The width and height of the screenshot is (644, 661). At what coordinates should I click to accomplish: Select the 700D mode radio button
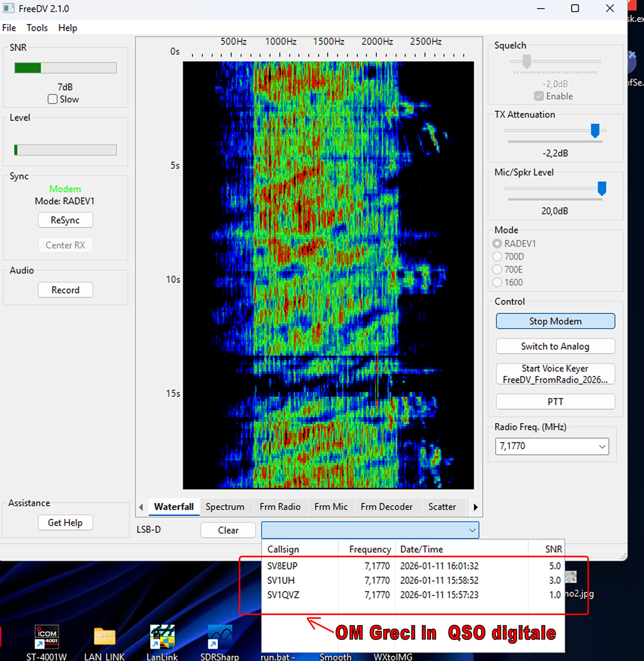tap(497, 257)
